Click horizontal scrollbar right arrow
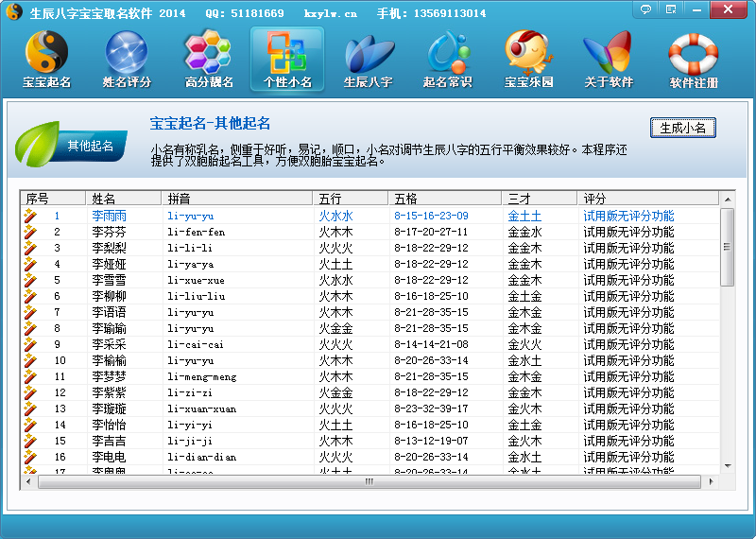 pyautogui.click(x=713, y=481)
